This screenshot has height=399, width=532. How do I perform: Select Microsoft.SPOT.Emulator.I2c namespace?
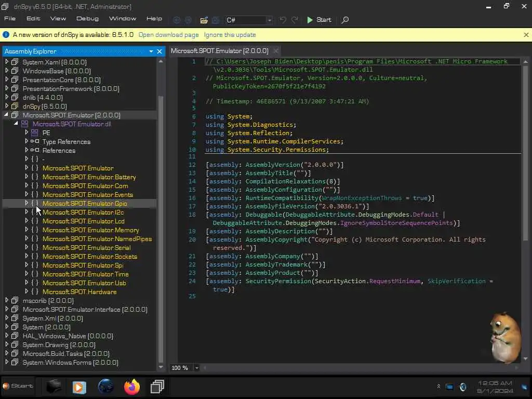(x=83, y=212)
